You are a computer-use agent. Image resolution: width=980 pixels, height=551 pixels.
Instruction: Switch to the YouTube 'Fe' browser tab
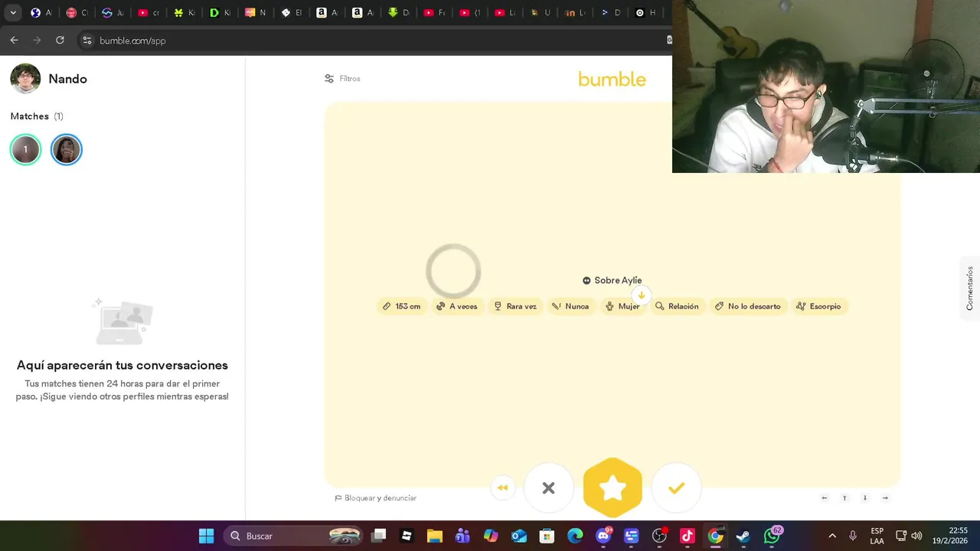[433, 13]
